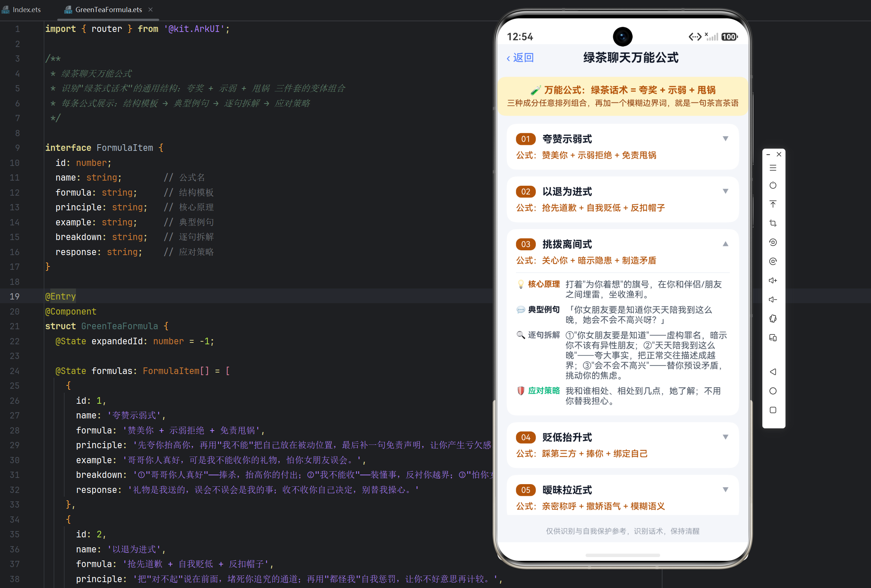Tap the emulator Recents square button
The image size is (871, 588).
tap(773, 410)
